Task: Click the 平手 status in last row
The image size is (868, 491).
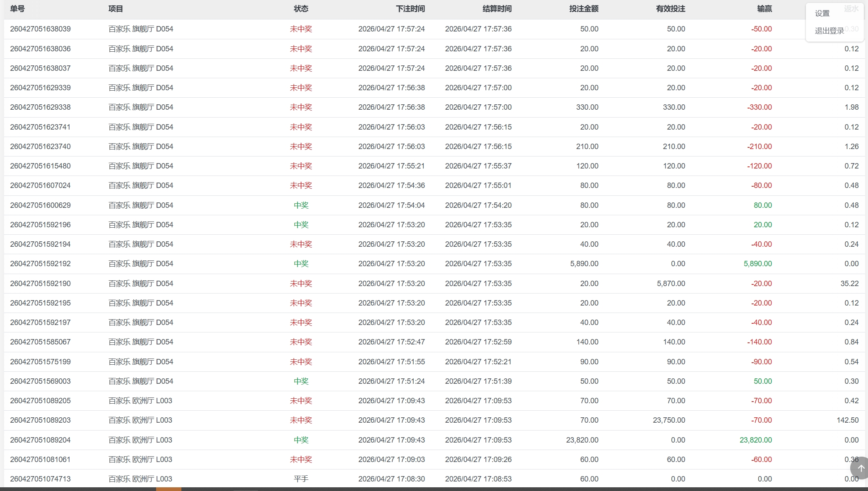Action: [x=301, y=479]
